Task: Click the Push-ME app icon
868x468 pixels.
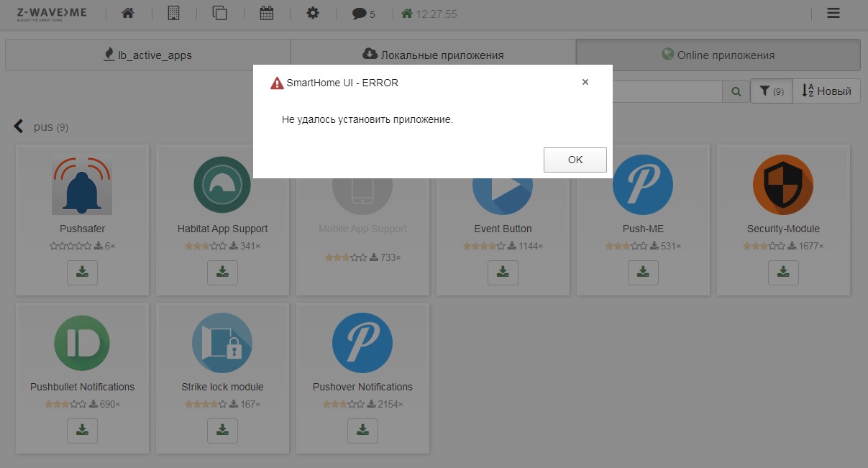Action: click(x=643, y=185)
